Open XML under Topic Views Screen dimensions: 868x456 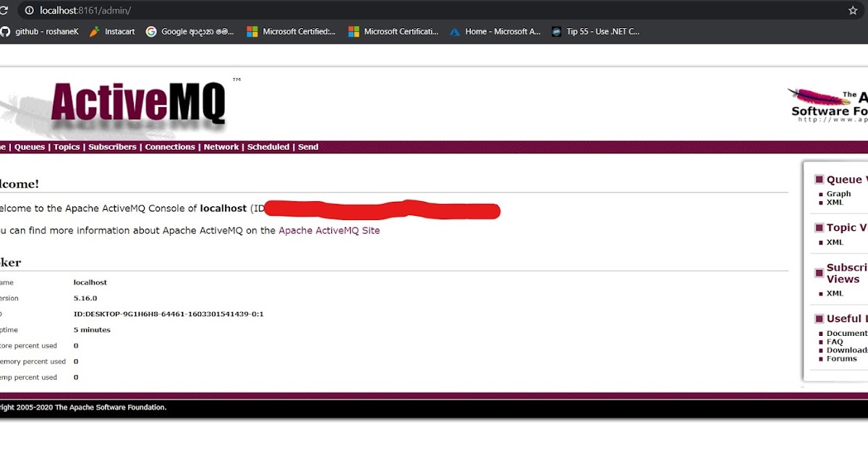coord(835,242)
